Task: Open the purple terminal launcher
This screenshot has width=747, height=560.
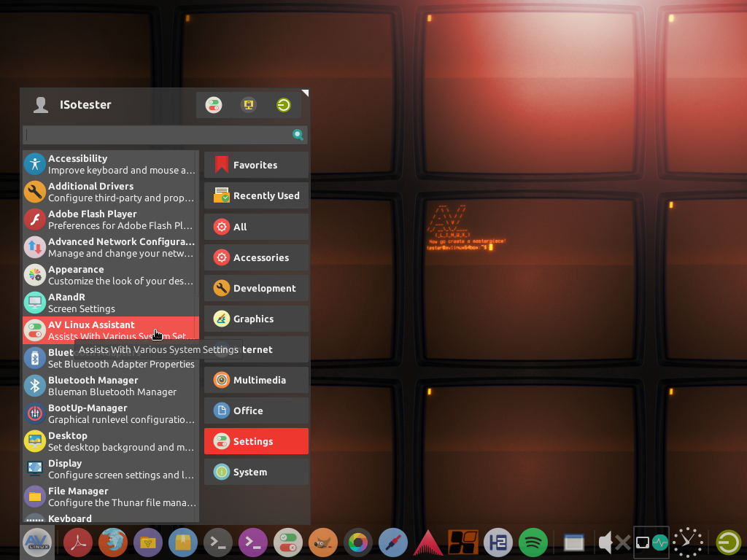Action: coord(253,543)
